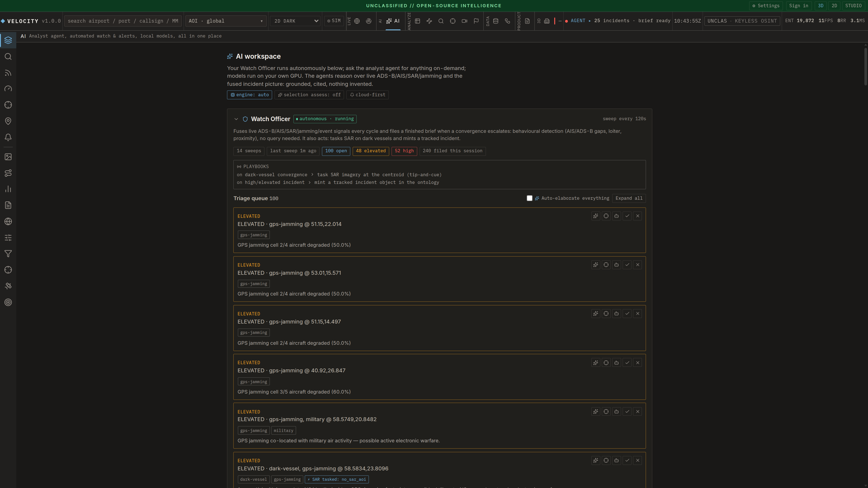Click the speed gauge icon in left sidebar
868x488 pixels.
[8, 89]
